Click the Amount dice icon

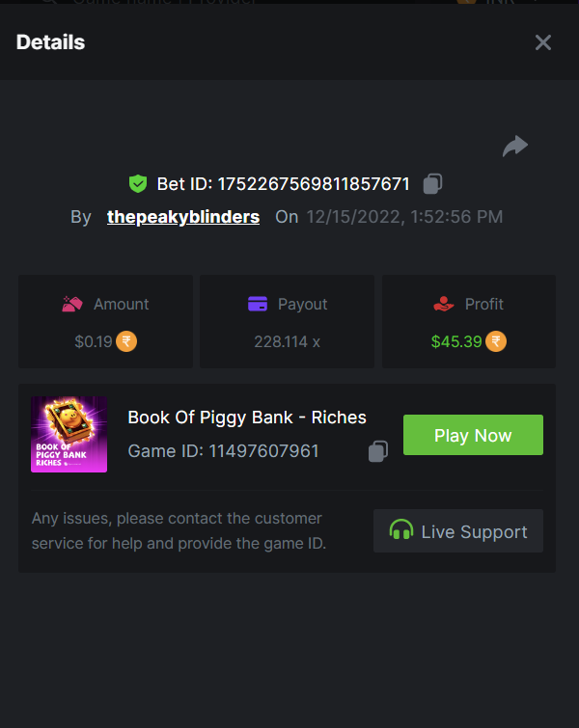pyautogui.click(x=72, y=304)
